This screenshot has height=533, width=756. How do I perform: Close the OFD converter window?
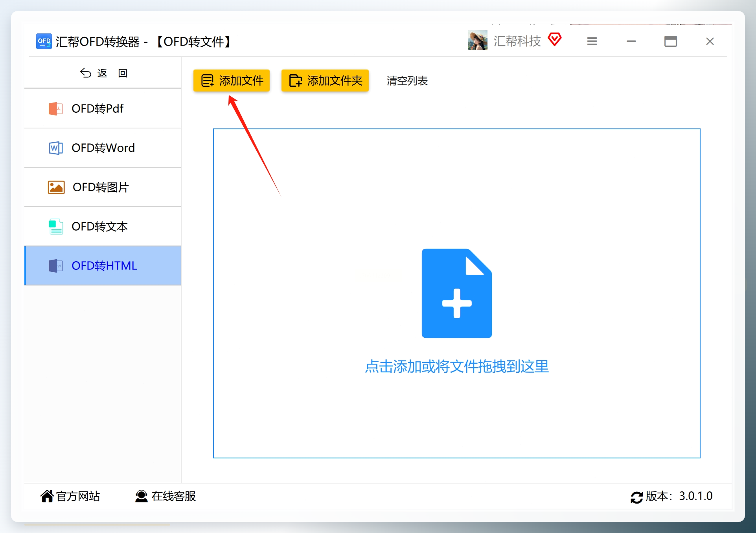point(710,41)
